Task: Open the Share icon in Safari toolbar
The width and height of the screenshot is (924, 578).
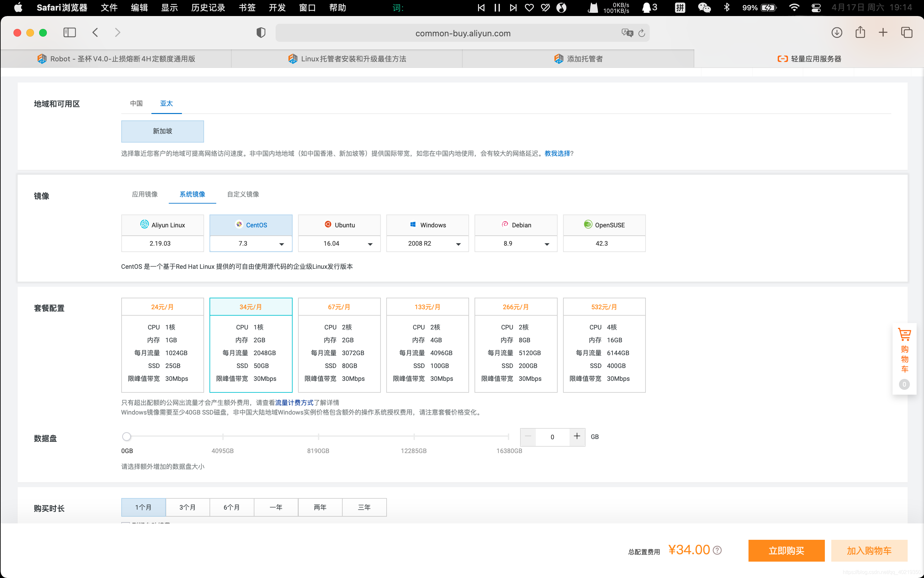Action: pos(860,32)
